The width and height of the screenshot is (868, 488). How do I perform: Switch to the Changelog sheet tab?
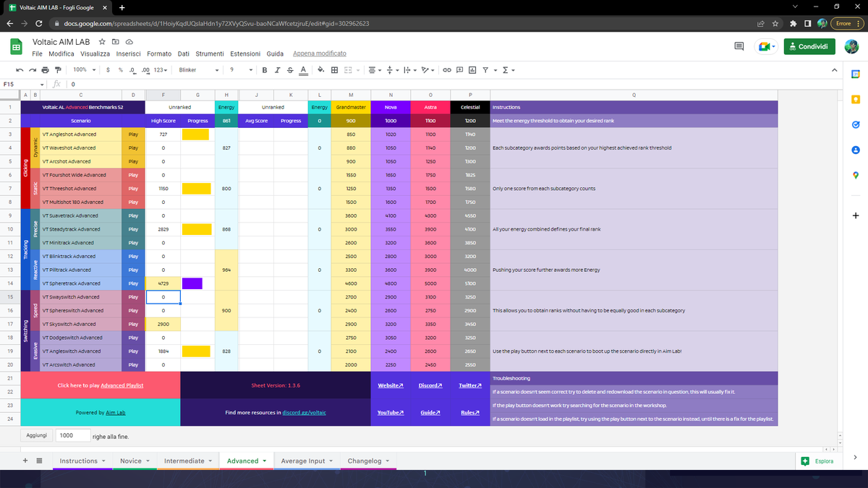[x=369, y=461]
